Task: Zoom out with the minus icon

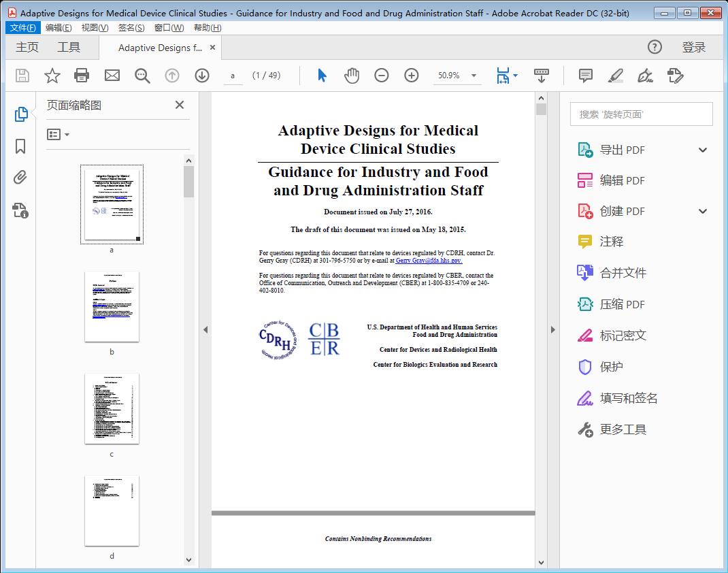Action: [381, 76]
